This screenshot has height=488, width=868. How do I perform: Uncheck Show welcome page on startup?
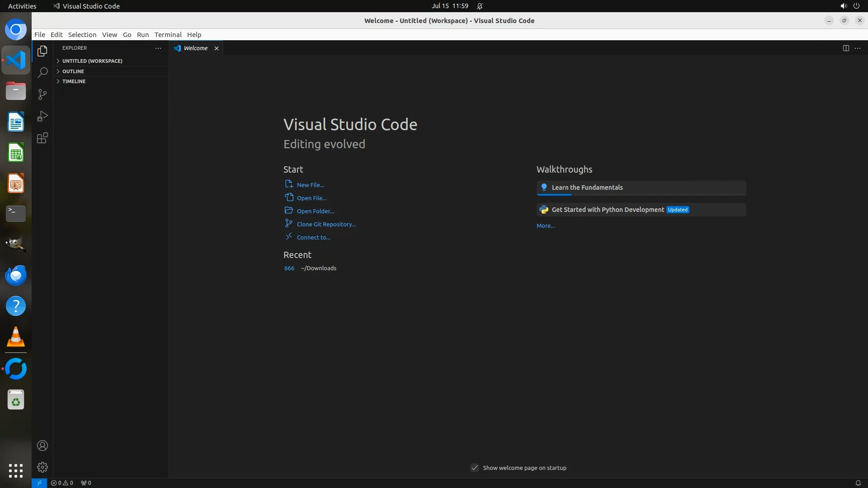tap(475, 468)
